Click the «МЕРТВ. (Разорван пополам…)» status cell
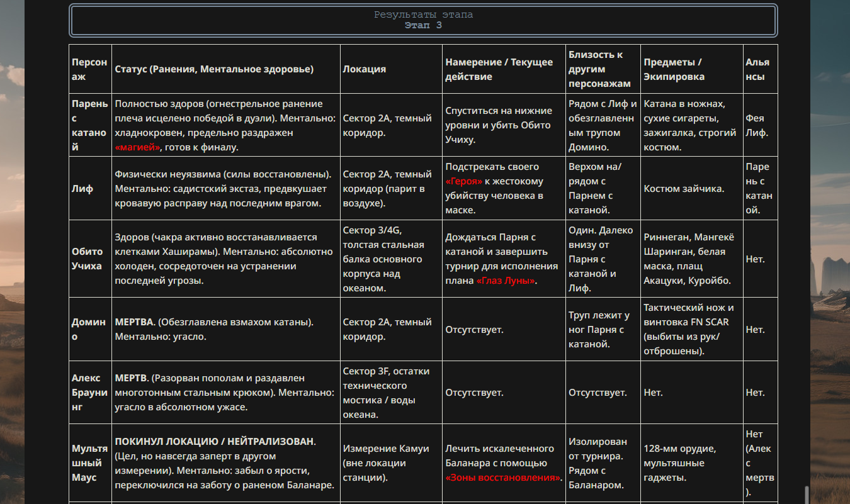Screen dimensions: 850x504 click(226, 393)
